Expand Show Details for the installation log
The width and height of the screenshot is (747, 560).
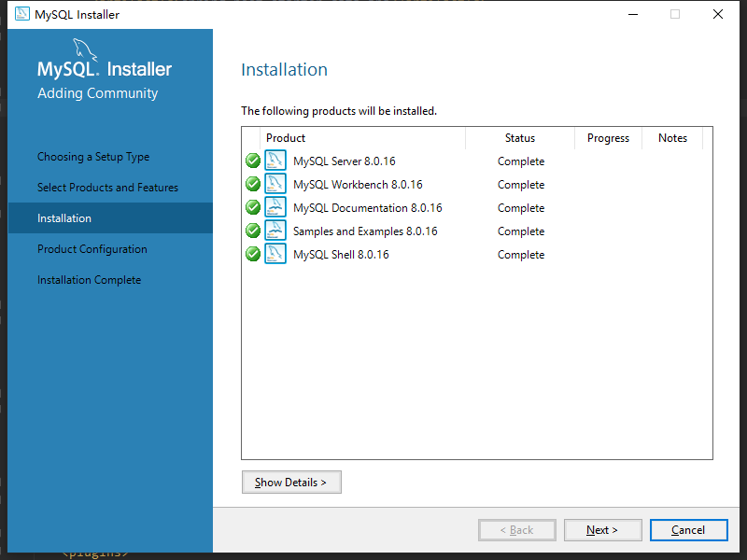(291, 483)
